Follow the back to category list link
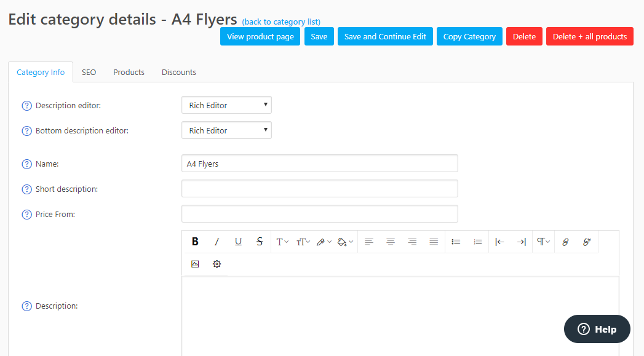 (x=281, y=22)
